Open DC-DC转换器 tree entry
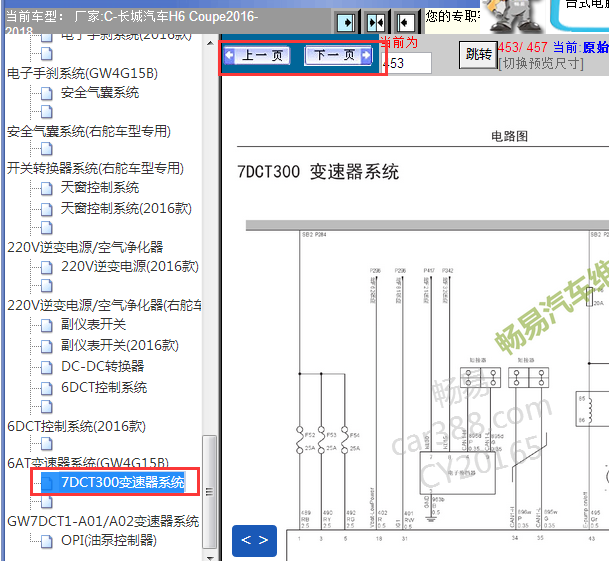 [103, 366]
